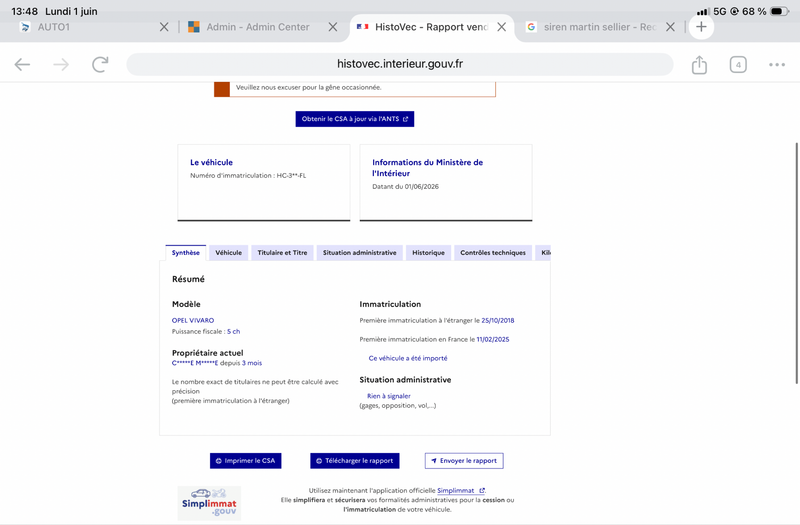Screen dimensions: 800x525
Task: Click Télécharger le rapport button
Action: tap(355, 461)
